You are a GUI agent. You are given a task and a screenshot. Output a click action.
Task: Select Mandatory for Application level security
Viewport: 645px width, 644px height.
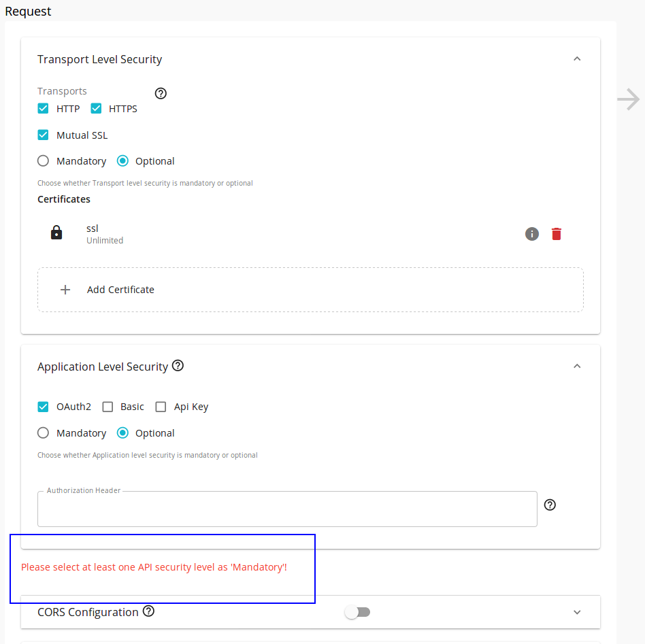point(43,433)
